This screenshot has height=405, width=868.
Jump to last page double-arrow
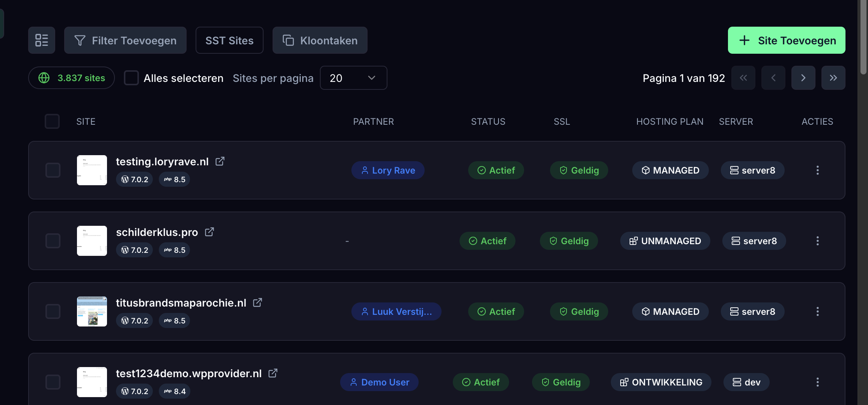[x=833, y=78]
